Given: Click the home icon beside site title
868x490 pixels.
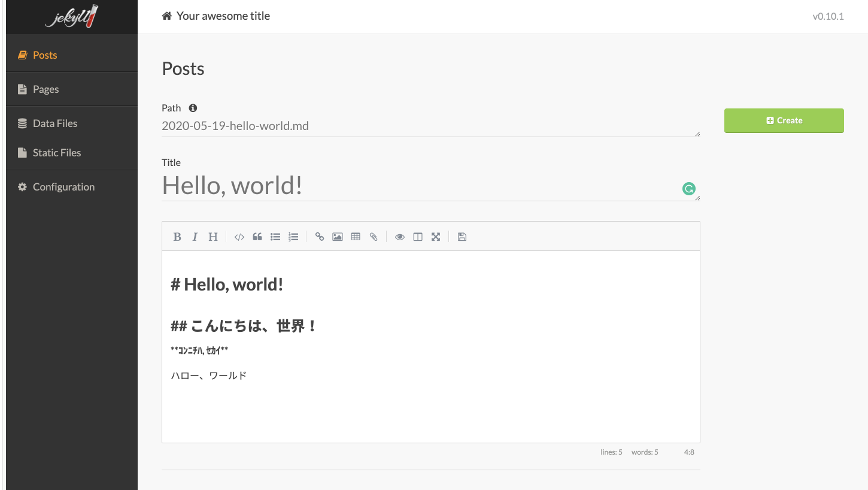Looking at the screenshot, I should [x=167, y=16].
